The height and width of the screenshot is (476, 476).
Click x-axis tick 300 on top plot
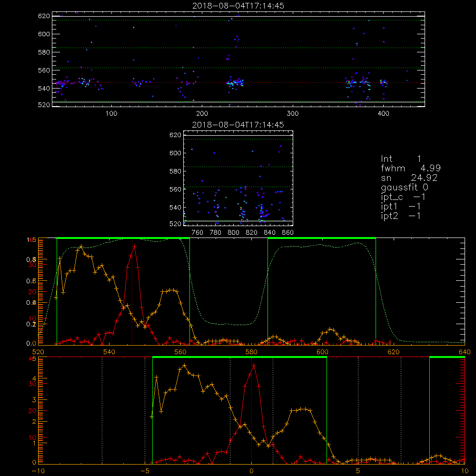pyautogui.click(x=293, y=114)
